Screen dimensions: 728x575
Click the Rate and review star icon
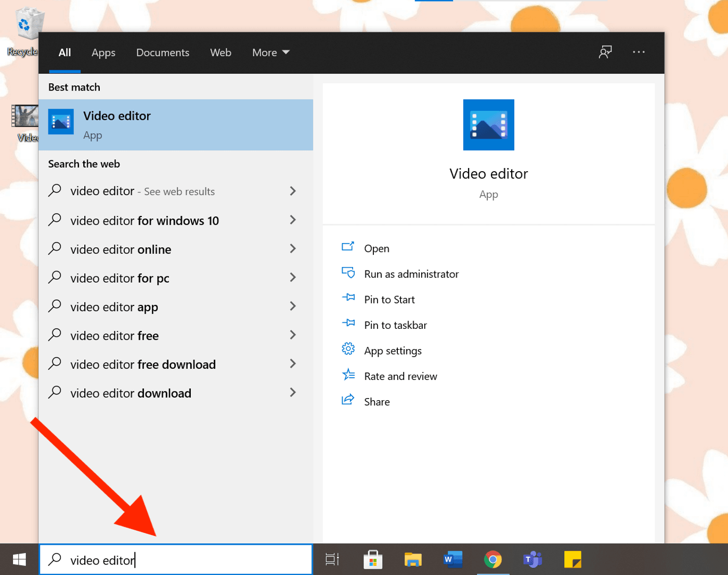[348, 375]
